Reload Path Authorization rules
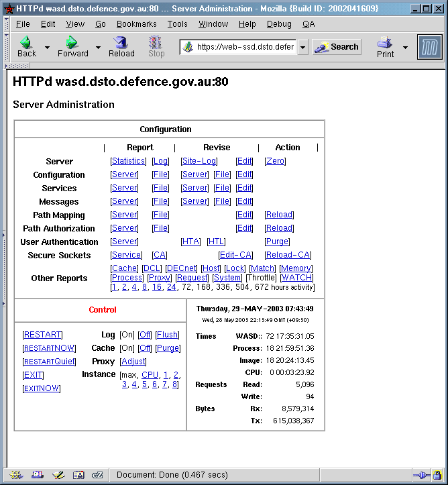448x485 pixels. (279, 228)
